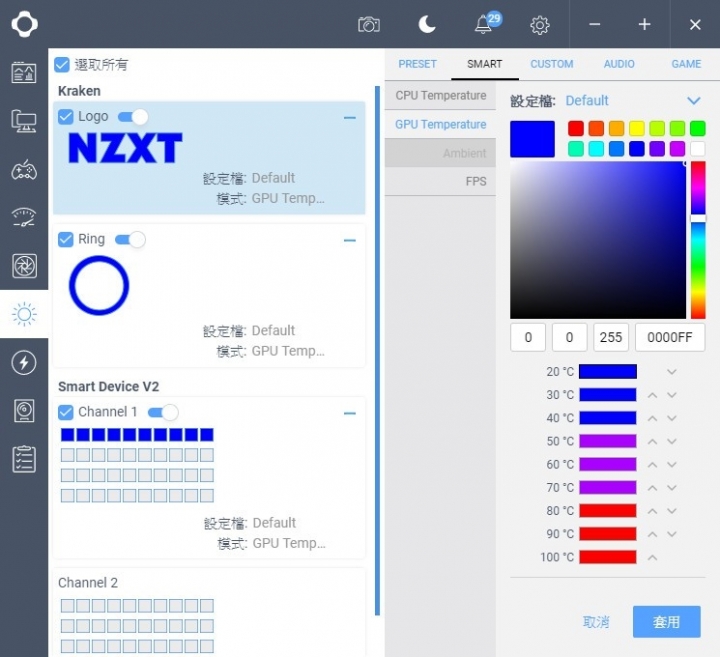720x657 pixels.
Task: Select the Ring preview circle
Action: (99, 286)
